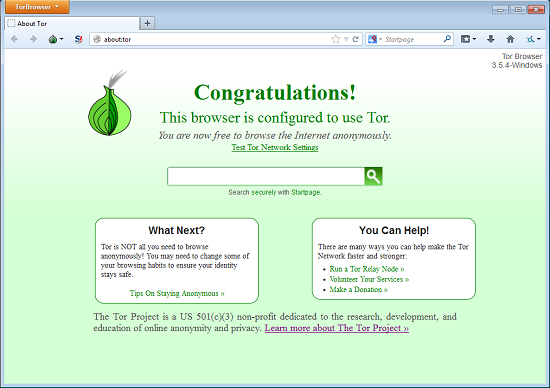
Task: Open the HTTPS Everywhere dropdown
Action: pos(533,39)
